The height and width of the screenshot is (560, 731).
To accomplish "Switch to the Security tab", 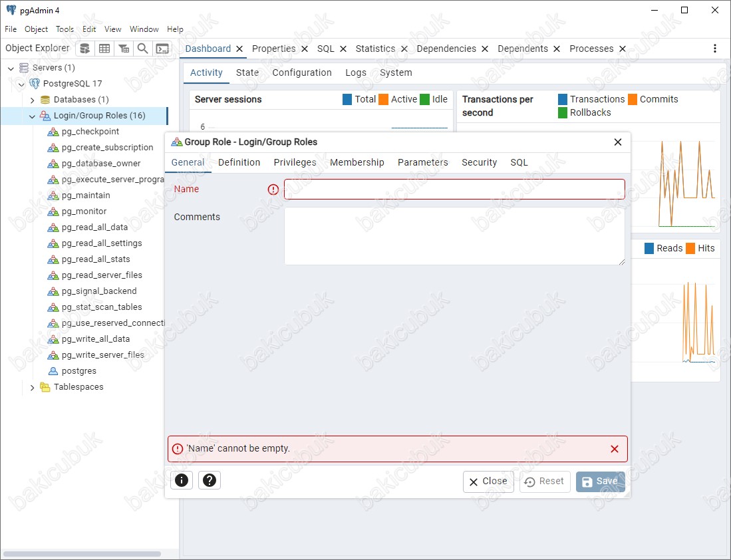I will click(x=480, y=162).
